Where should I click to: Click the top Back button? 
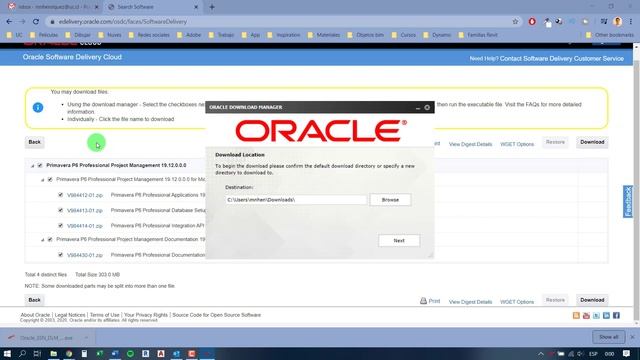coord(34,142)
